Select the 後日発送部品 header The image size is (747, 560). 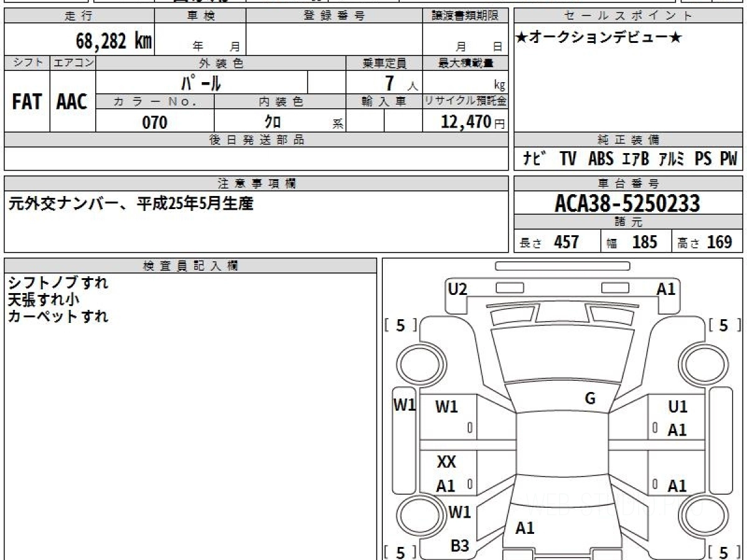[256, 140]
